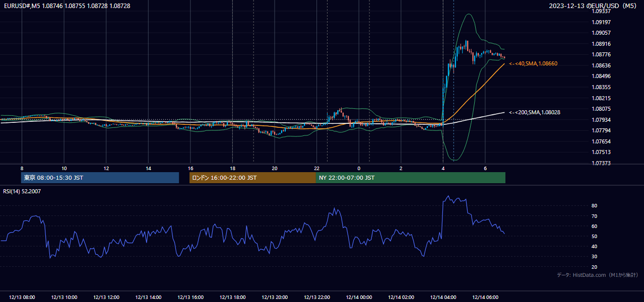Click hour label 18 under the price chart

[x=232, y=168]
